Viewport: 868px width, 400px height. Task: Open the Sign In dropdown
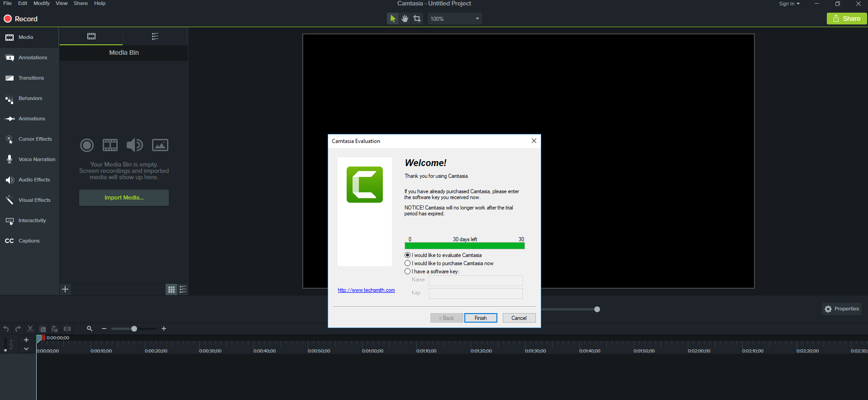pyautogui.click(x=789, y=4)
